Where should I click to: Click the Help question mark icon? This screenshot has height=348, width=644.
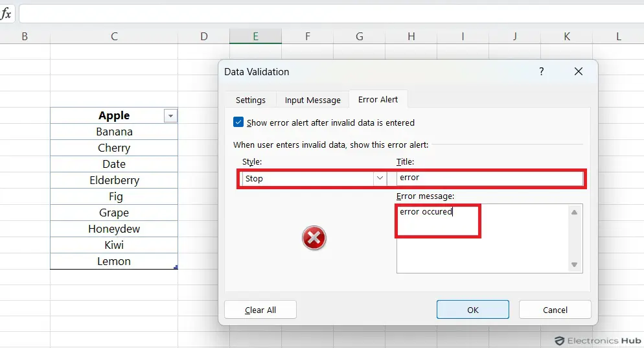[542, 71]
